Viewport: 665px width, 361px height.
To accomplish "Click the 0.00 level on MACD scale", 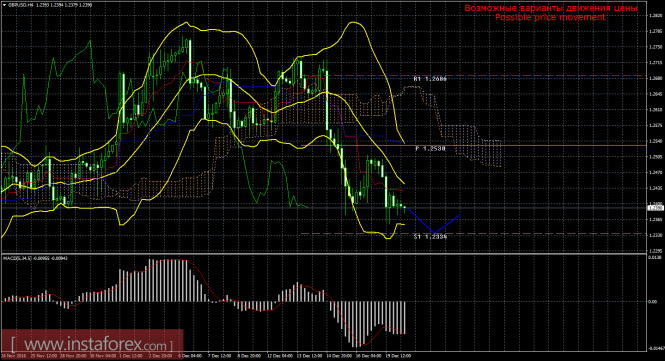I will tap(654, 302).
